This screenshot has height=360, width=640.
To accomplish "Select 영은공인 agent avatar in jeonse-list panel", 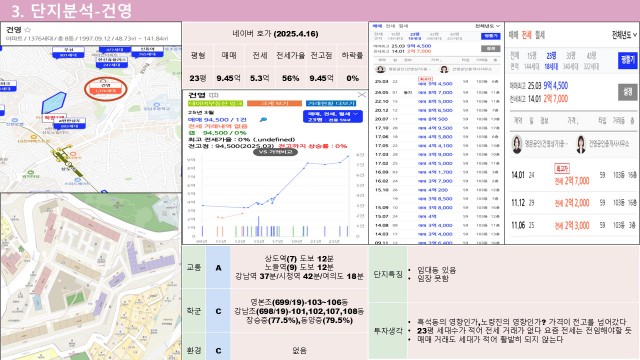I will (x=517, y=144).
